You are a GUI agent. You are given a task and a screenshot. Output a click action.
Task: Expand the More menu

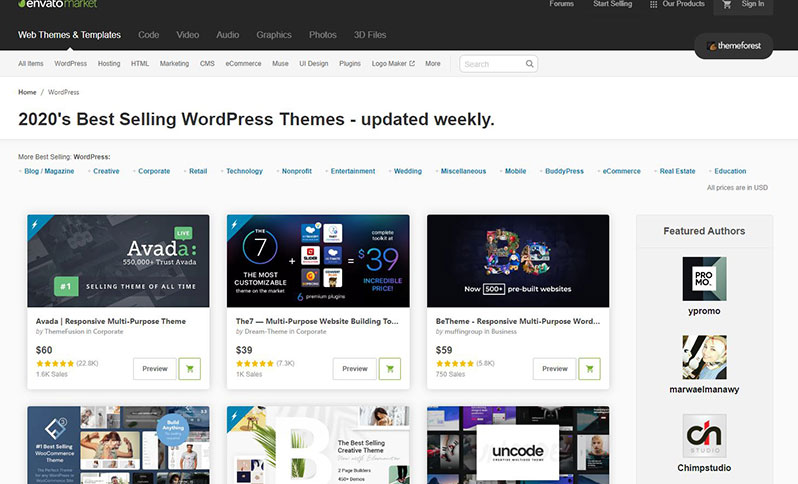[433, 64]
